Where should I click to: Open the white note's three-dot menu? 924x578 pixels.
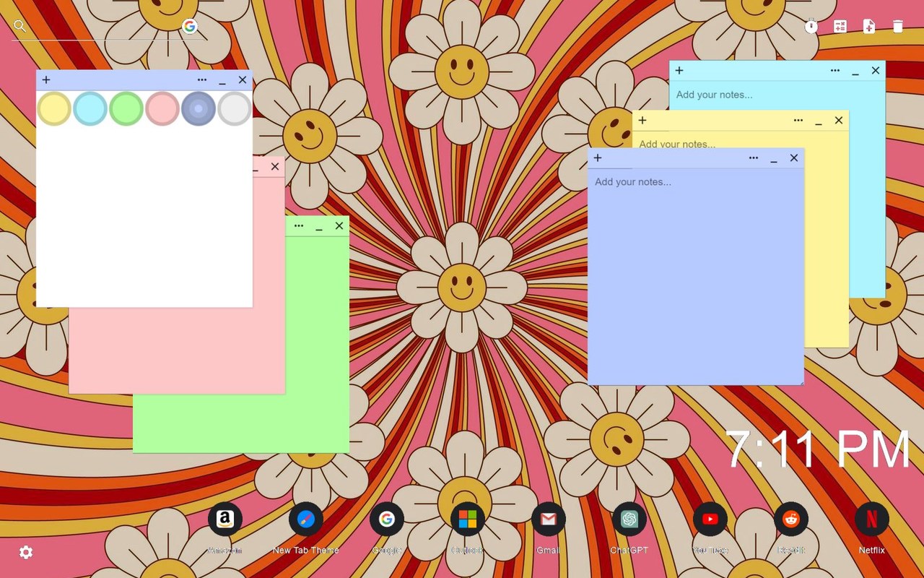point(202,80)
